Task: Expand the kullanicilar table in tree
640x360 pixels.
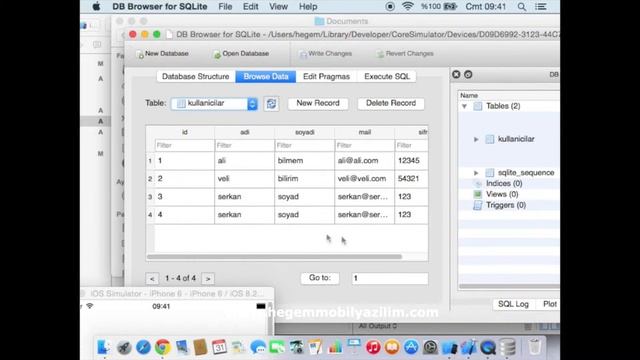Action: [x=476, y=139]
